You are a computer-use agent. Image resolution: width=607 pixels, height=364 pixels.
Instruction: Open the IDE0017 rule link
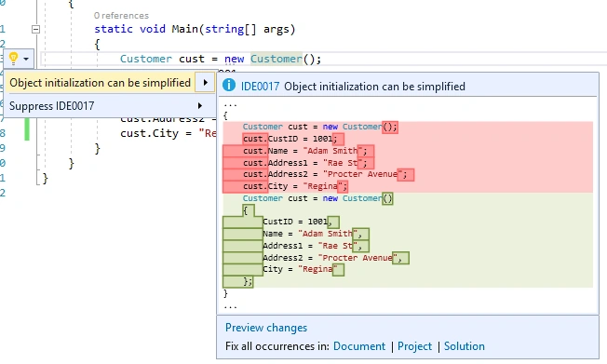coord(260,87)
